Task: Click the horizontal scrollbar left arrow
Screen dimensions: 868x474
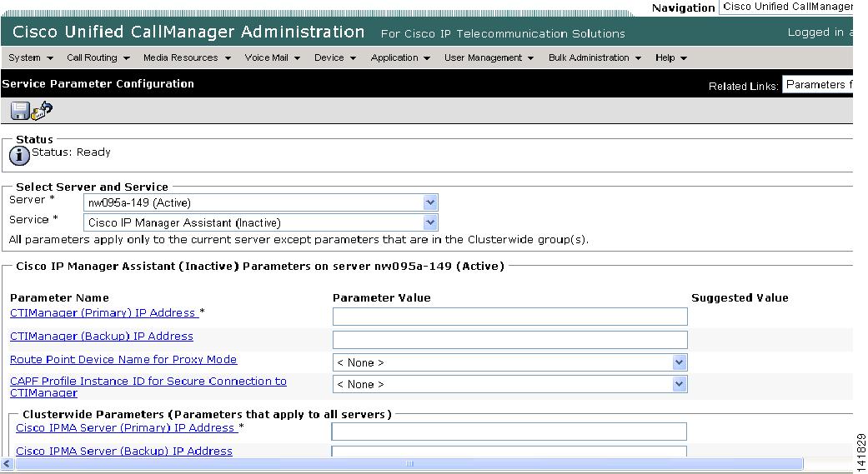Action: tap(8, 463)
